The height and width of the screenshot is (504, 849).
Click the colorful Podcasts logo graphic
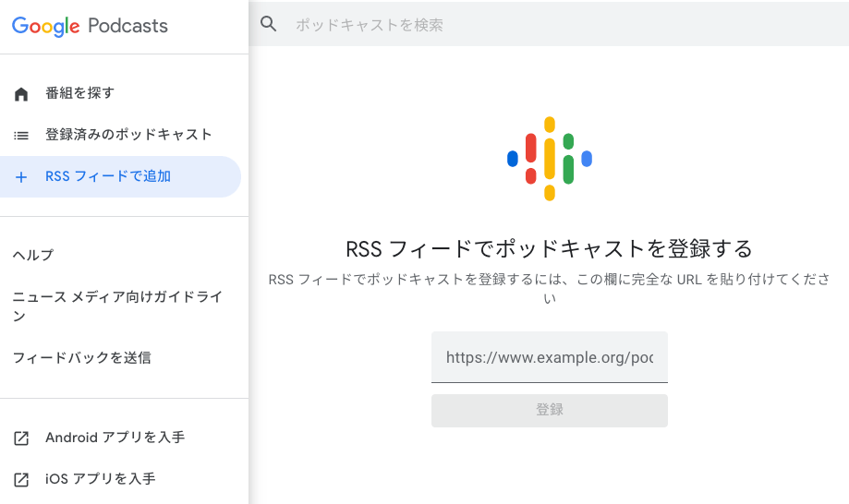[x=550, y=159]
